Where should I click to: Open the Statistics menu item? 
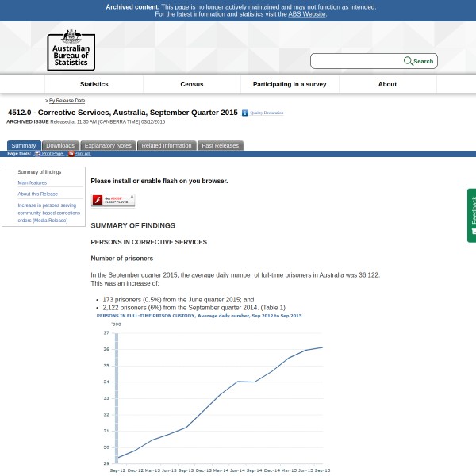coord(94,84)
